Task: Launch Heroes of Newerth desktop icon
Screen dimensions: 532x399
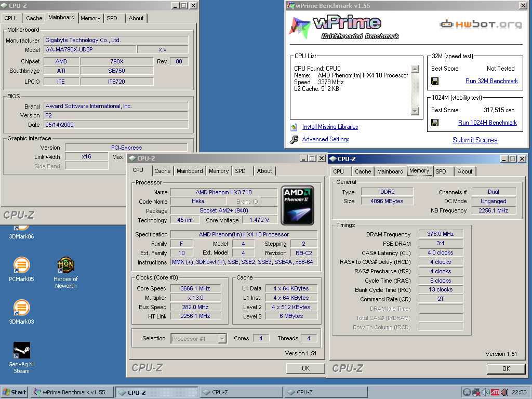Action: point(65,272)
